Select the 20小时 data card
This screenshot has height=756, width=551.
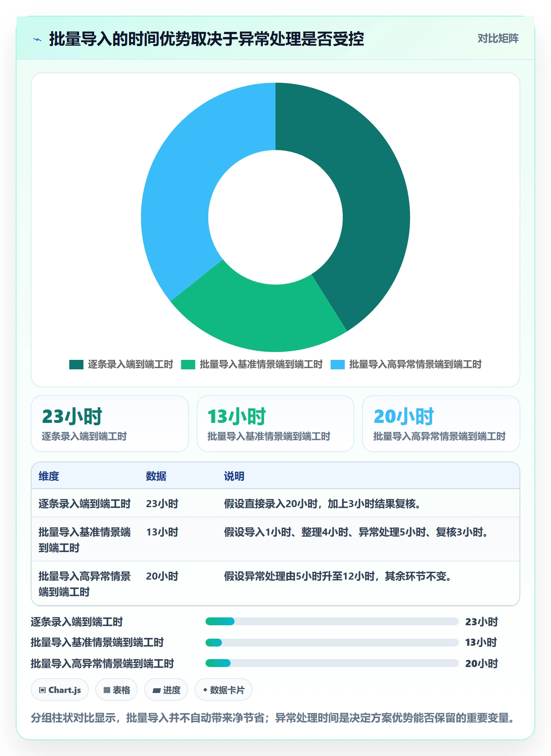click(x=441, y=424)
